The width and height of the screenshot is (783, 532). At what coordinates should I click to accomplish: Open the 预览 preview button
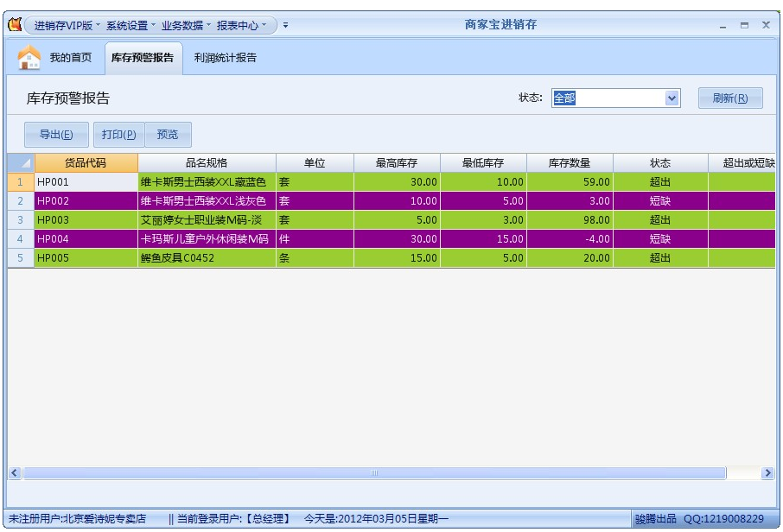tap(168, 135)
